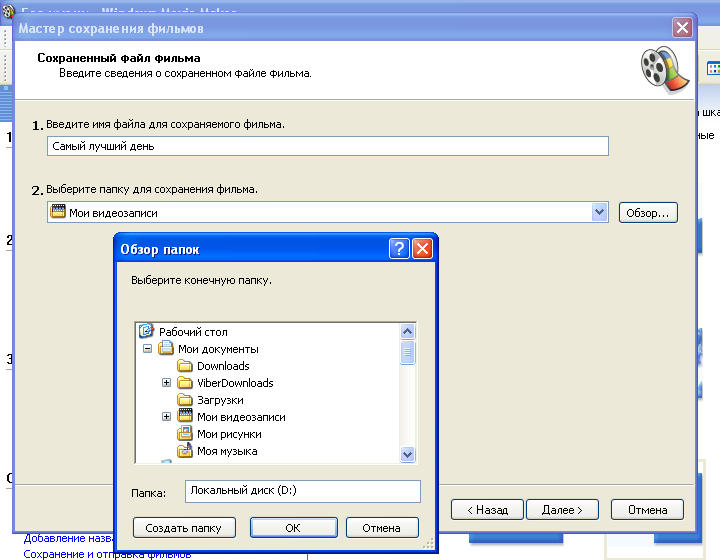Click Создать папку button

click(184, 527)
